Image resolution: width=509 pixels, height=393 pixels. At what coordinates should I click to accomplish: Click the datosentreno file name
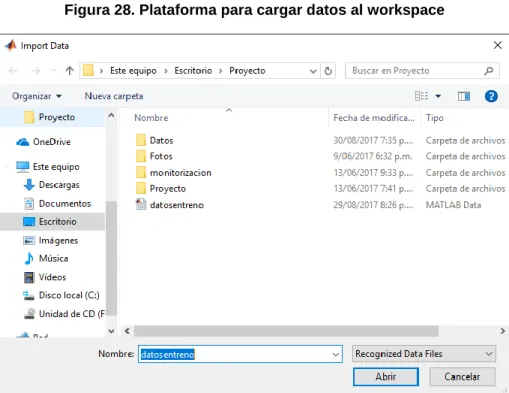(x=177, y=205)
